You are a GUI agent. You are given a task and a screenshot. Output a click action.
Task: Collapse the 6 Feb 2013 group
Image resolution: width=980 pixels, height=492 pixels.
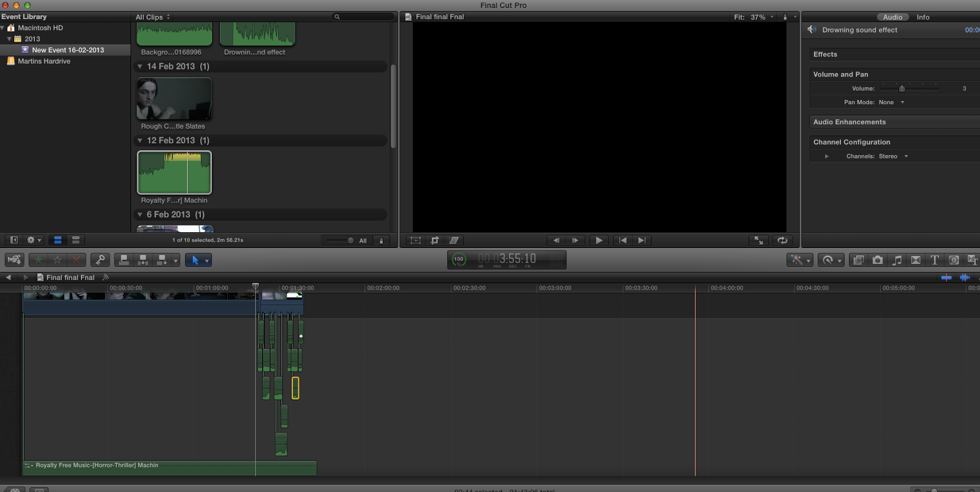point(140,214)
